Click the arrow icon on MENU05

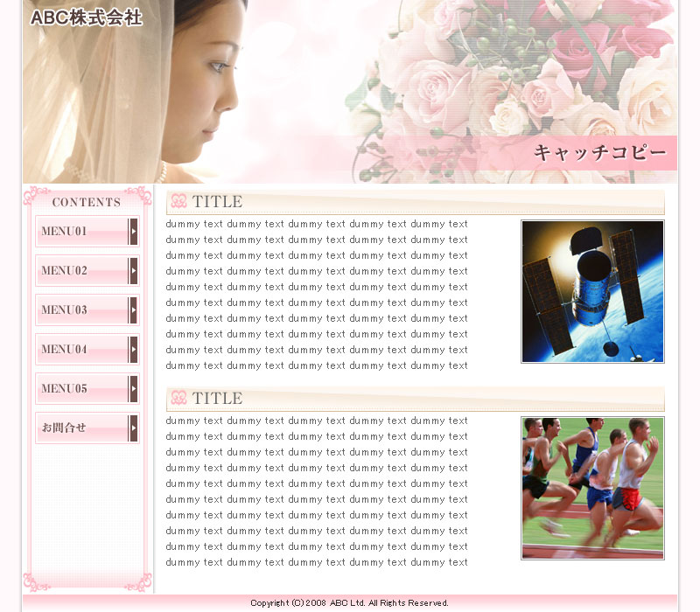tap(133, 388)
